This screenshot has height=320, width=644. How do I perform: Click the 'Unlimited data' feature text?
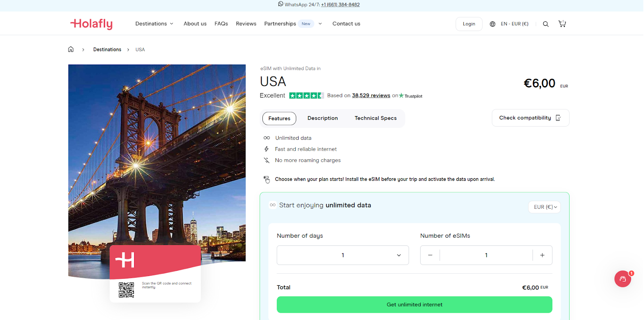tap(293, 138)
